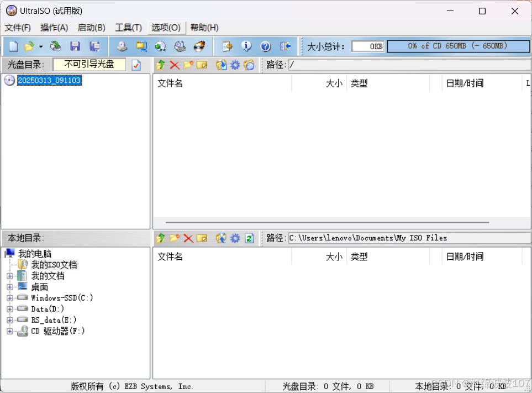Make CD/DVD image from drive

click(122, 46)
